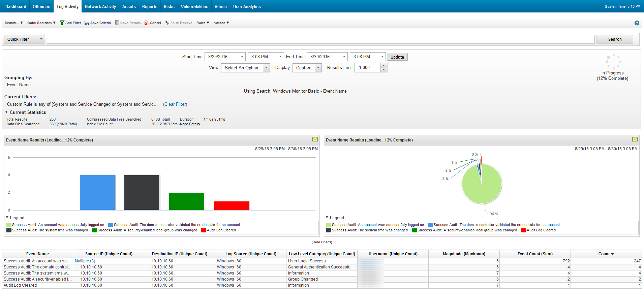This screenshot has width=644, height=290.
Task: Click the Save Results icon
Action: point(117,23)
